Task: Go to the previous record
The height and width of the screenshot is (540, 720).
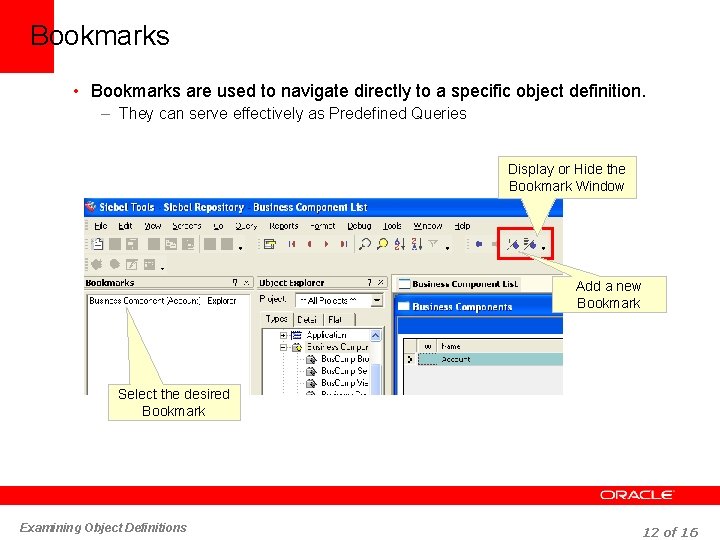Action: click(x=310, y=244)
